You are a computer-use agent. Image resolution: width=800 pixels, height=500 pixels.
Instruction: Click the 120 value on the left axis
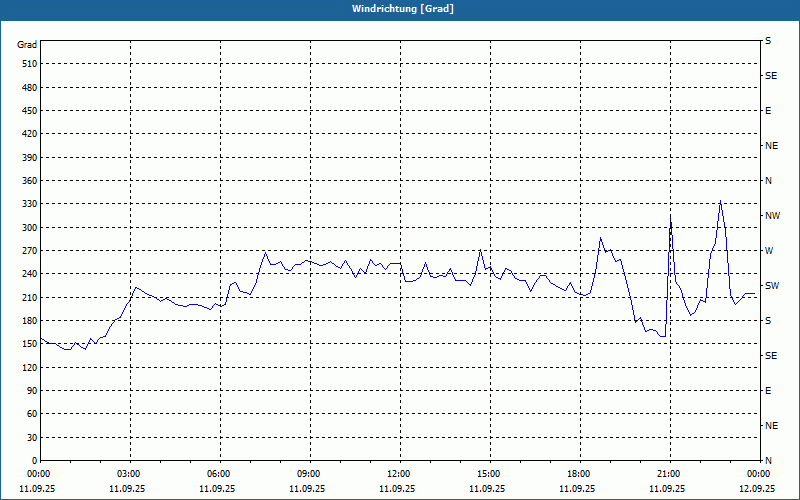pos(30,367)
